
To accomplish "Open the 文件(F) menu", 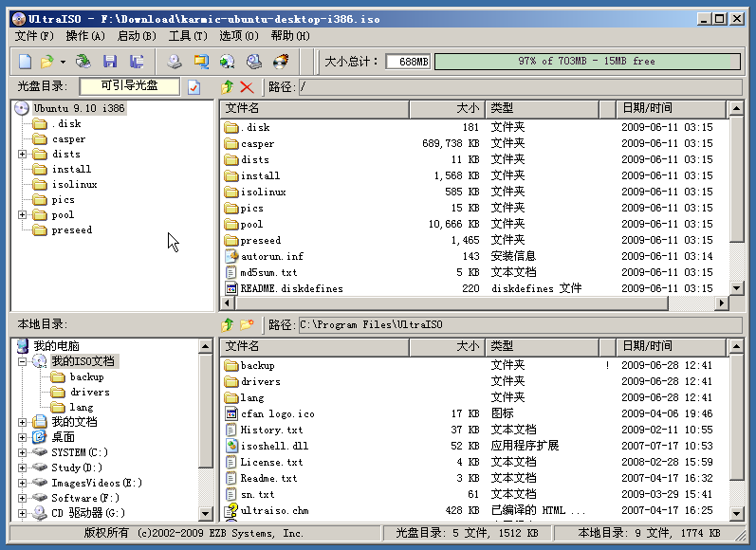I will tap(34, 36).
